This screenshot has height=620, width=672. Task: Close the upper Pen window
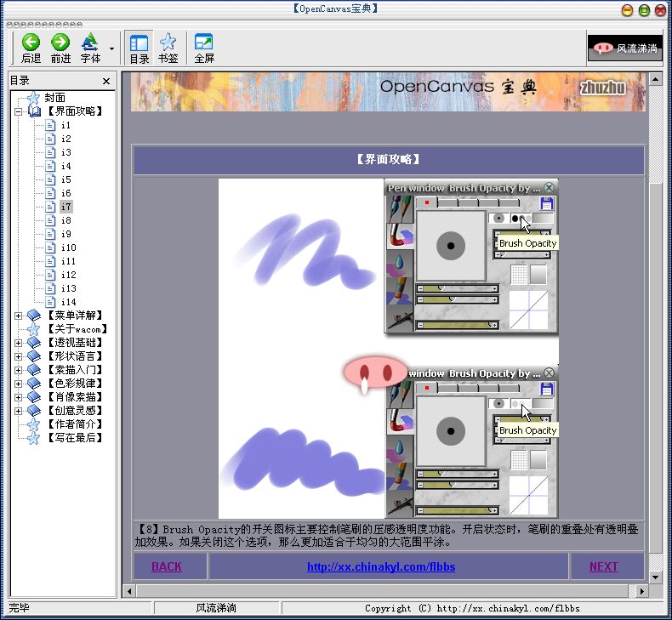point(549,187)
